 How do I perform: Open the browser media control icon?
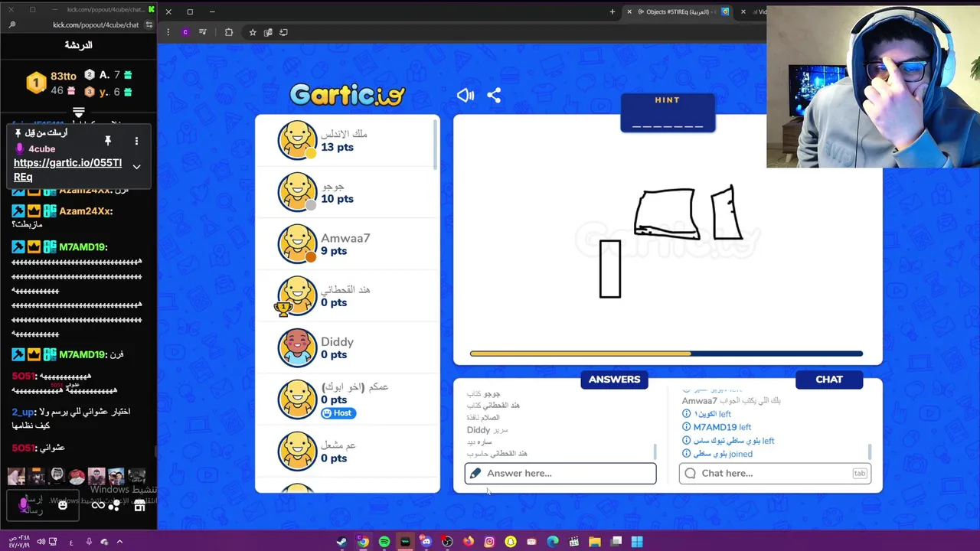click(x=203, y=32)
